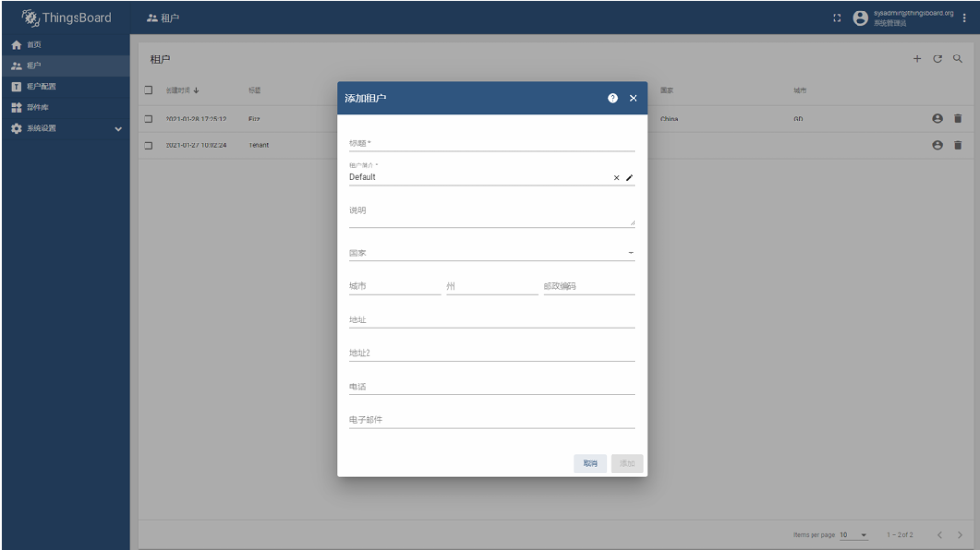
Task: Click the 租户 breadcrumb in top bar
Action: [x=163, y=18]
